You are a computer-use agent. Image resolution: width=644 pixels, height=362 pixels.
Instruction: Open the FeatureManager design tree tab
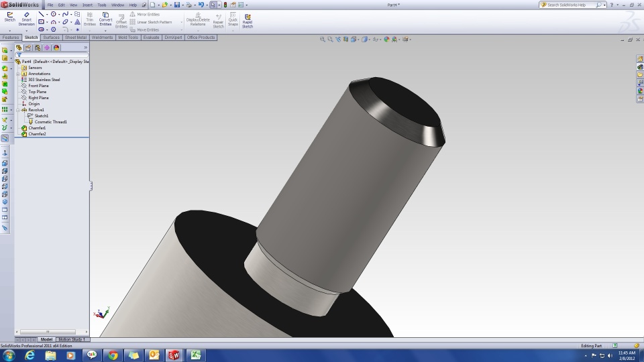[19, 48]
